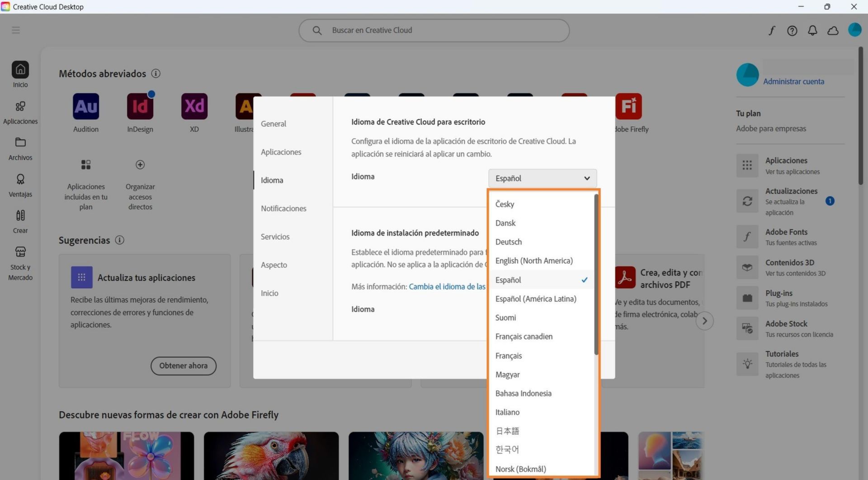The image size is (868, 480).
Task: Select Suomi in language list
Action: point(542,318)
